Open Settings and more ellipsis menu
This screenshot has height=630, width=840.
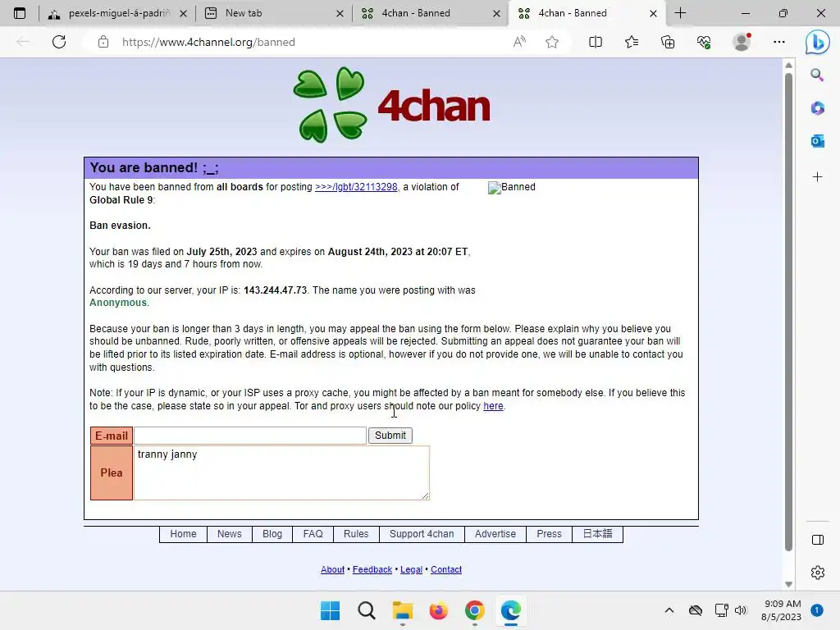pyautogui.click(x=779, y=42)
